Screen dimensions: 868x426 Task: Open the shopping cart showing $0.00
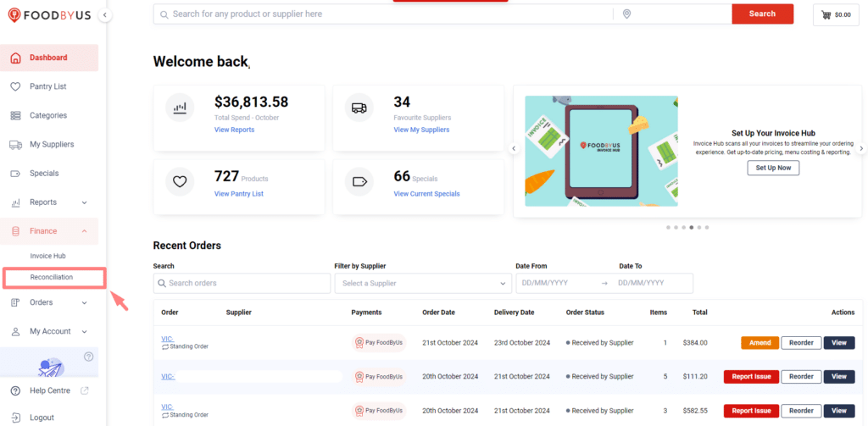point(836,15)
